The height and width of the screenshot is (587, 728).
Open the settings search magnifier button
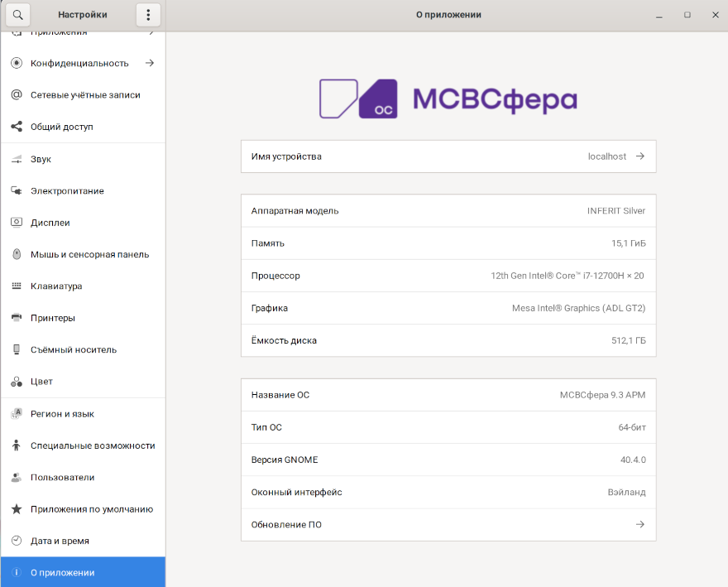(17, 15)
